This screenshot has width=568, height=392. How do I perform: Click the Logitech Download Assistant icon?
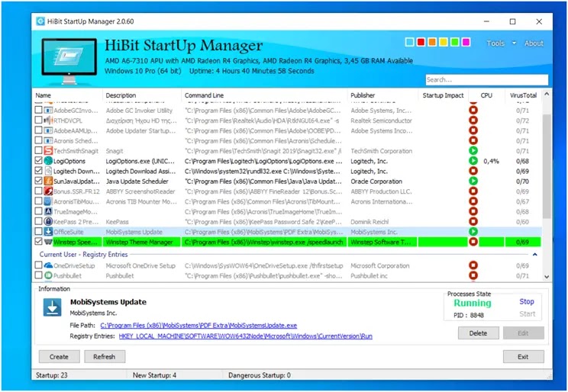(48, 171)
